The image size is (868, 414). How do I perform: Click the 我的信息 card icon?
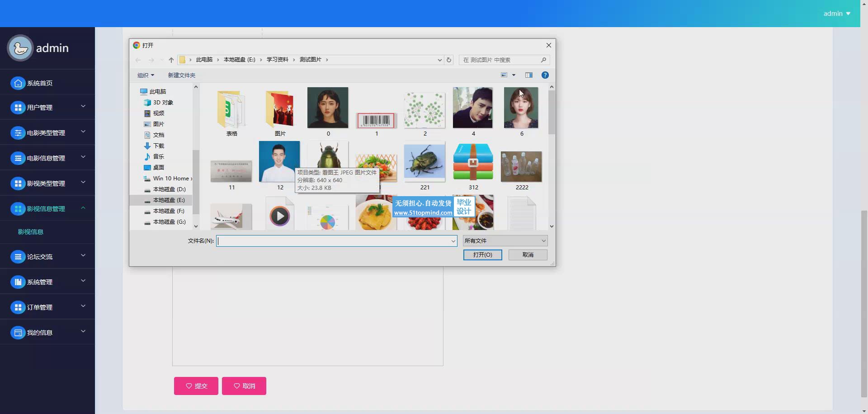[x=18, y=333]
